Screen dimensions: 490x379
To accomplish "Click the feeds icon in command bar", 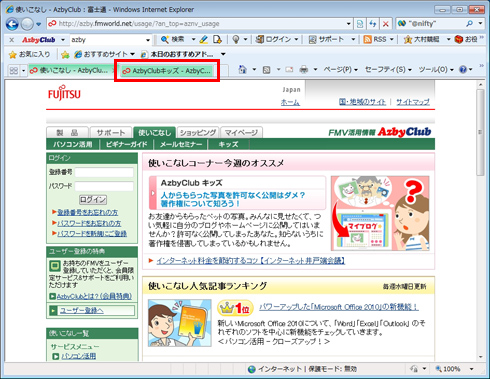I will point(266,70).
